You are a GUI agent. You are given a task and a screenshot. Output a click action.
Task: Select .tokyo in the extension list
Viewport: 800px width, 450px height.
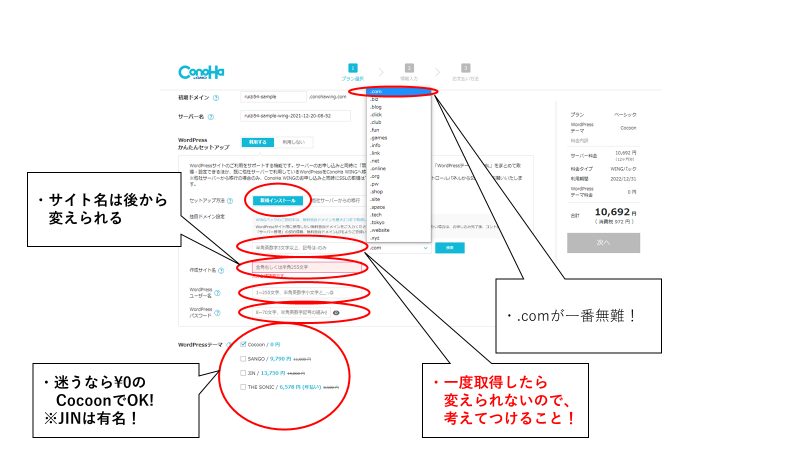tap(398, 222)
